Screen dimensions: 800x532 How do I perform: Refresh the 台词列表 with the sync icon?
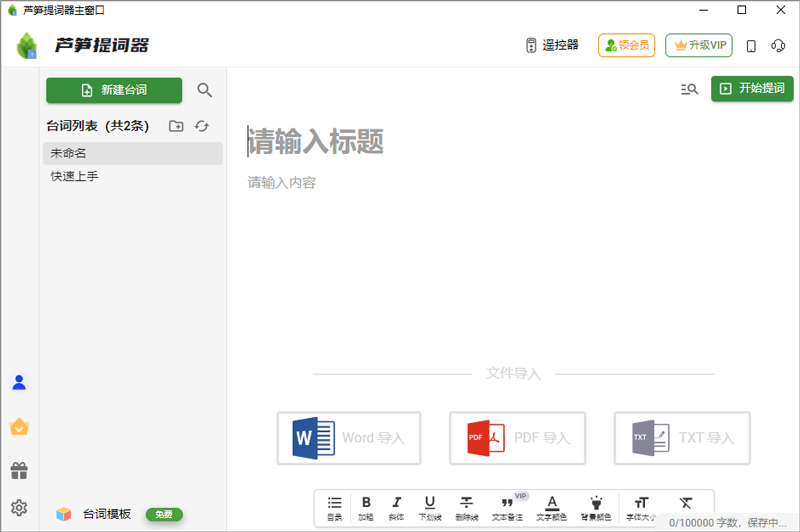click(x=202, y=126)
